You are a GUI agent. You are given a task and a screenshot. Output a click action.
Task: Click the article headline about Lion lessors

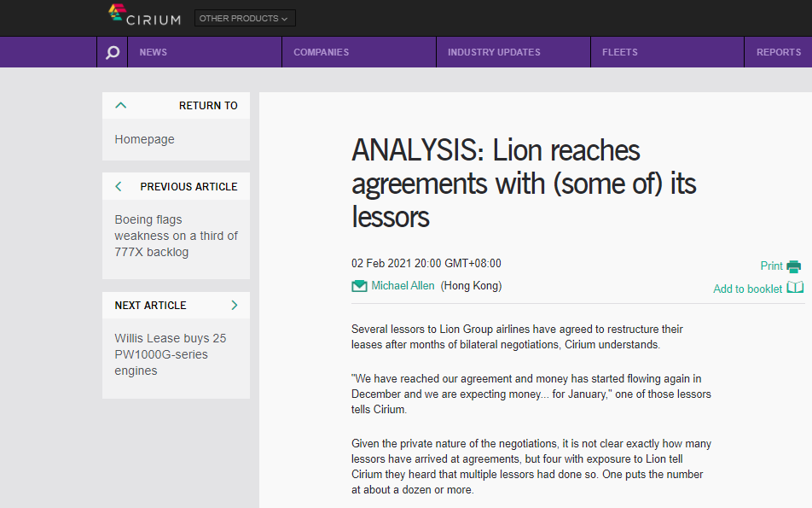(524, 184)
